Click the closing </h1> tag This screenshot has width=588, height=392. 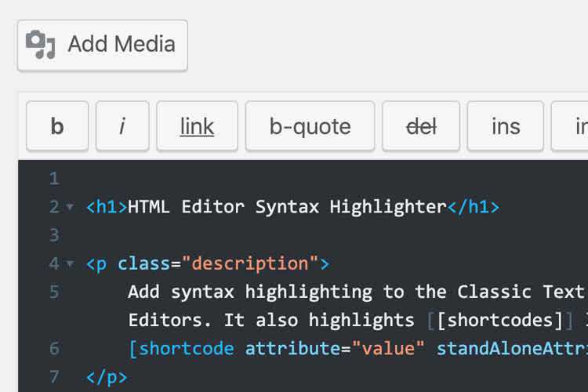coord(474,207)
